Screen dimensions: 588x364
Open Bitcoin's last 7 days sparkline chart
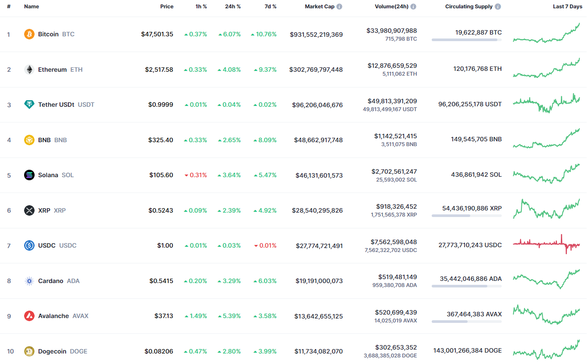click(x=546, y=34)
